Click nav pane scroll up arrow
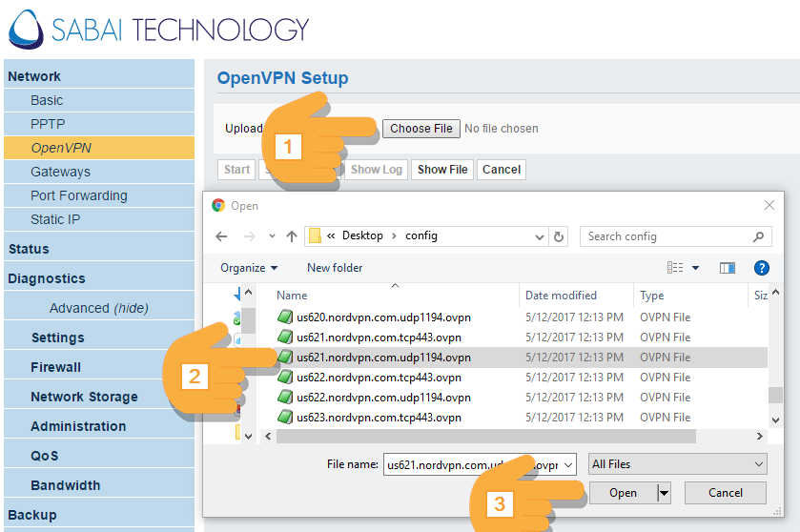This screenshot has width=800, height=532. click(x=248, y=293)
